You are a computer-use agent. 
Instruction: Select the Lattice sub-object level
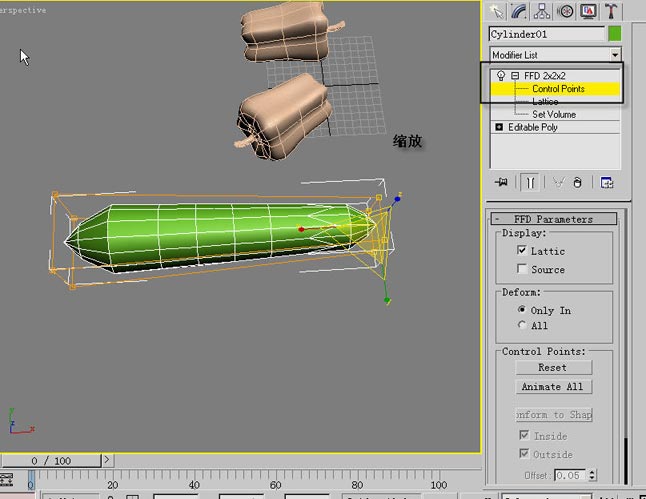[545, 101]
